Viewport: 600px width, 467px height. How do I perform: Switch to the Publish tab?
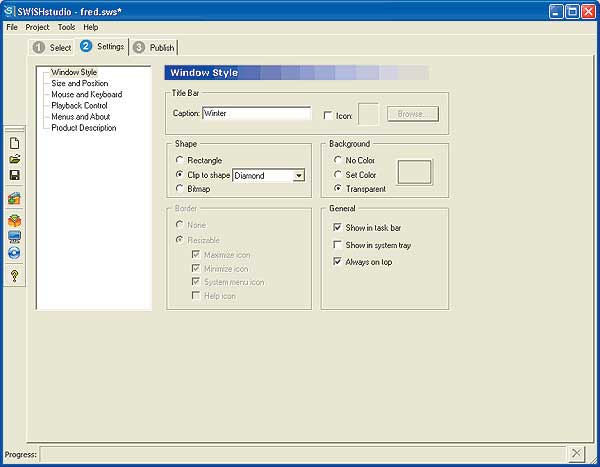[153, 47]
